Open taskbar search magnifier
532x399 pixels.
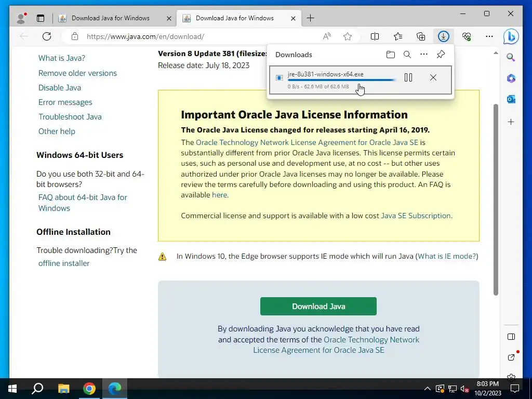[37, 389]
